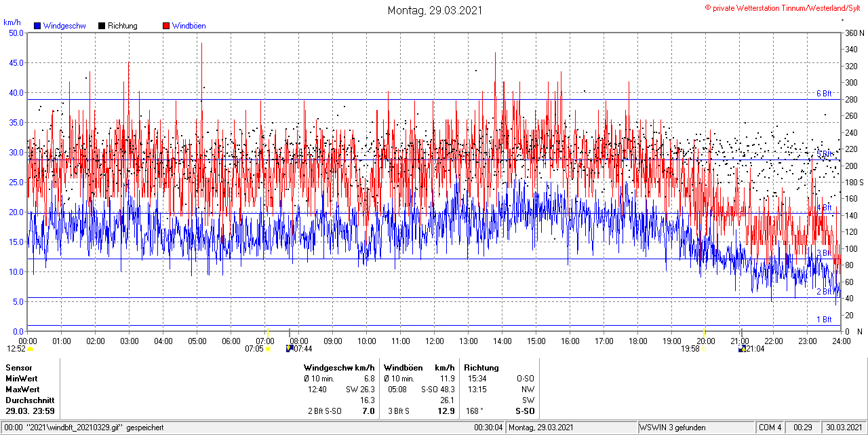The image size is (868, 435).
Task: Click the moon icon next to 21:04
Action: tap(742, 349)
